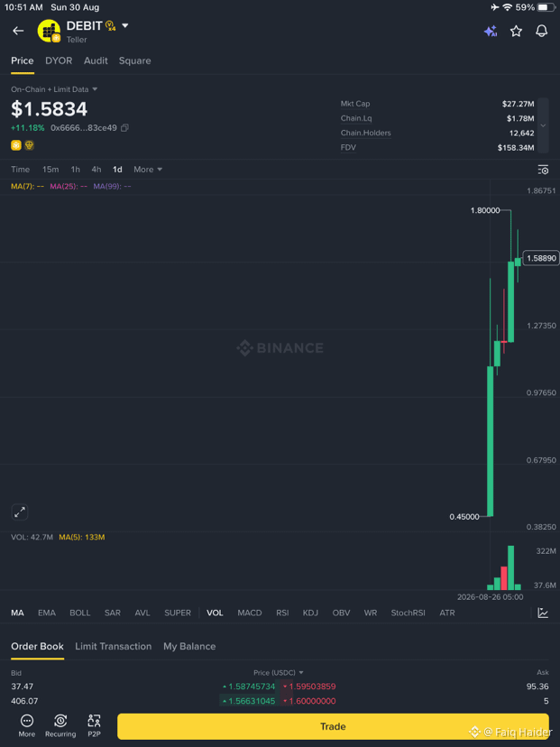Toggle KDJ indicator
This screenshot has width=560, height=747.
[310, 613]
